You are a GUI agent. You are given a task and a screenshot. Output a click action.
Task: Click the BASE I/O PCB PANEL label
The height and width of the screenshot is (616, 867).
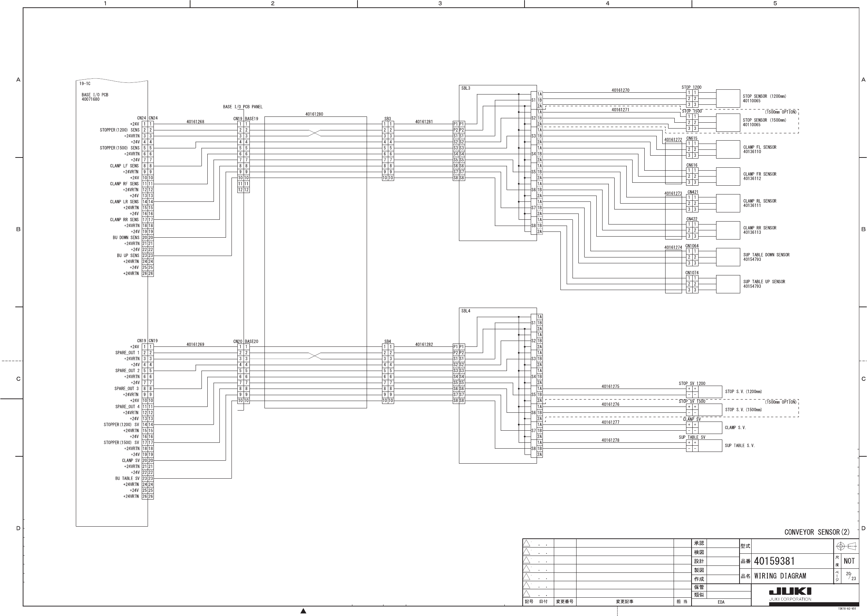242,107
